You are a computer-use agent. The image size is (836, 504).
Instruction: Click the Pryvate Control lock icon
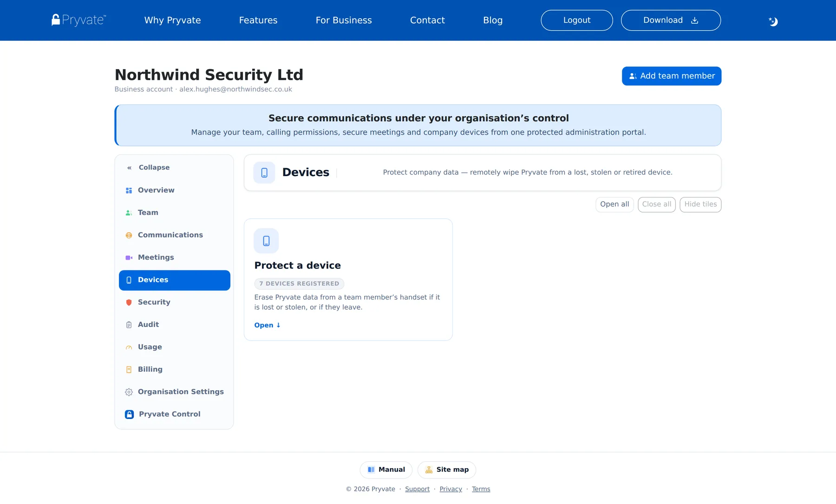(x=130, y=414)
